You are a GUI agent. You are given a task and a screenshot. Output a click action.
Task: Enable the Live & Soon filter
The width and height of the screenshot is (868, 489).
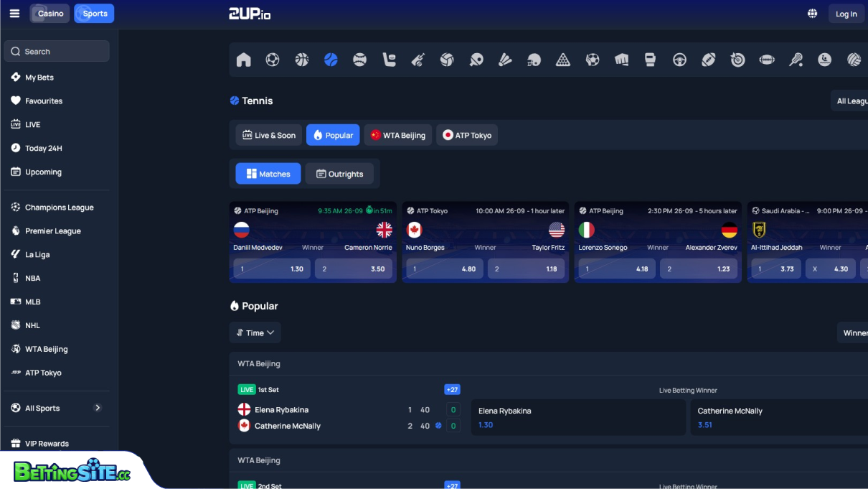pyautogui.click(x=268, y=134)
